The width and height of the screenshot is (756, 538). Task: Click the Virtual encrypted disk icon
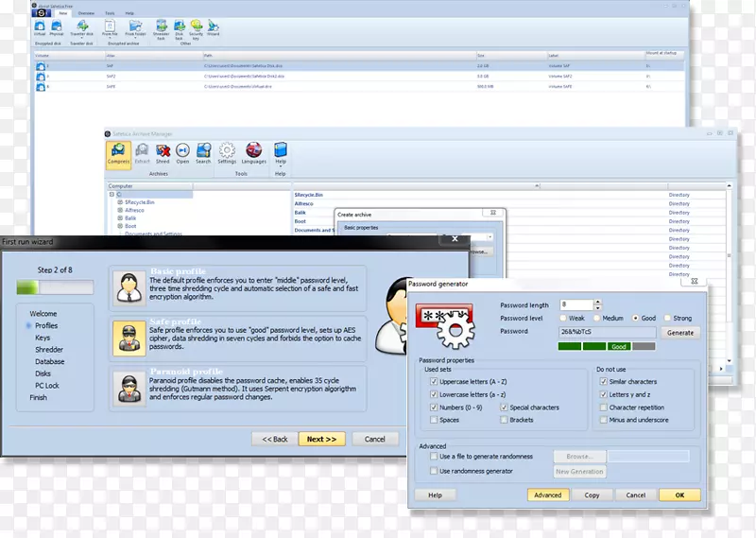42,26
